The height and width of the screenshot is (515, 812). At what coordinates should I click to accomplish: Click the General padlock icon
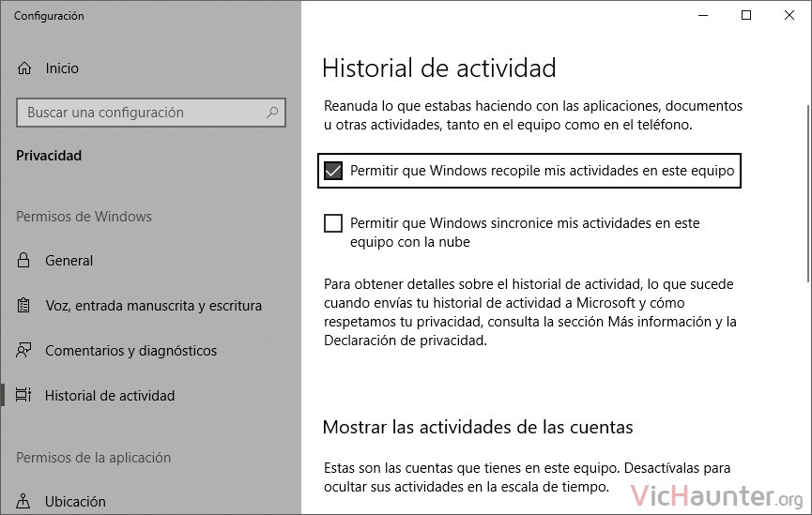point(23,261)
